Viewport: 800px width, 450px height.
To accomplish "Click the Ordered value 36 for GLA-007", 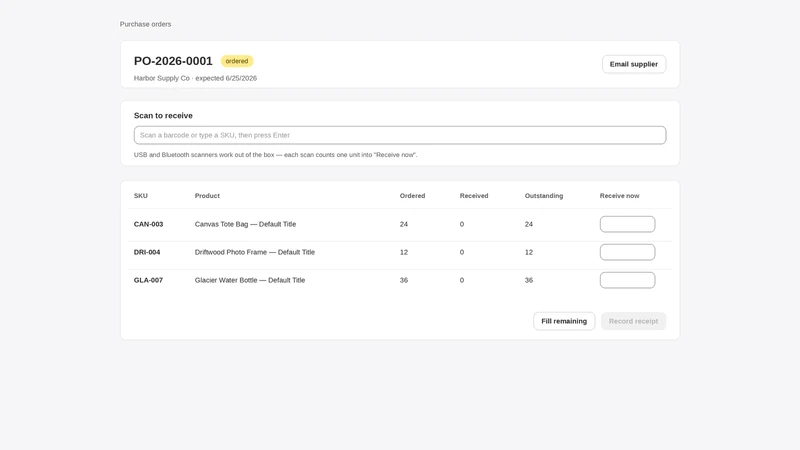I will coord(404,280).
